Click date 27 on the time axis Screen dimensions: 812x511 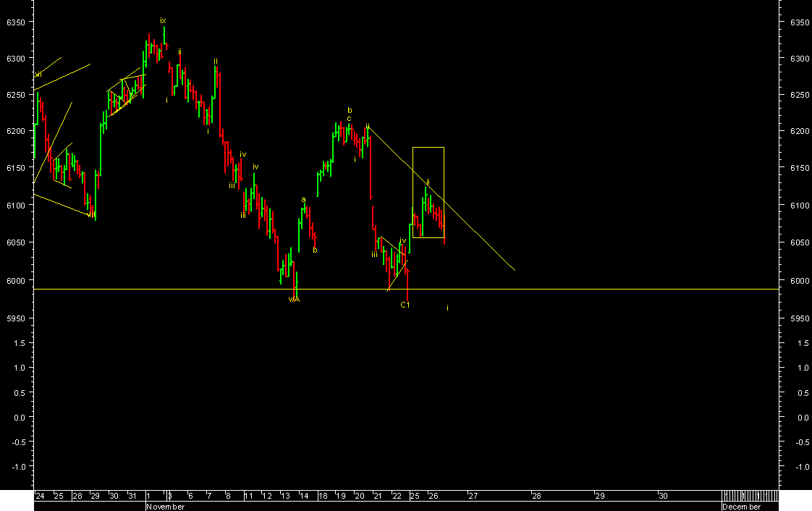473,496
